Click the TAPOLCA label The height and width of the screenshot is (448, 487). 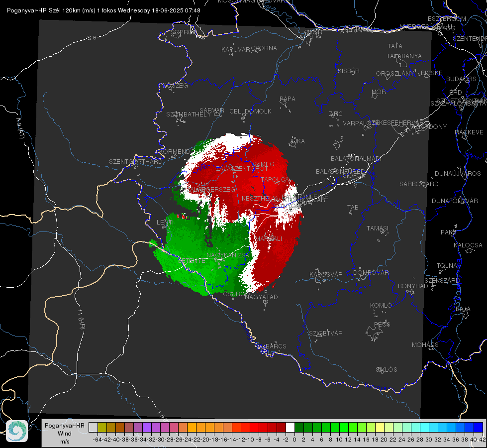pos(275,179)
